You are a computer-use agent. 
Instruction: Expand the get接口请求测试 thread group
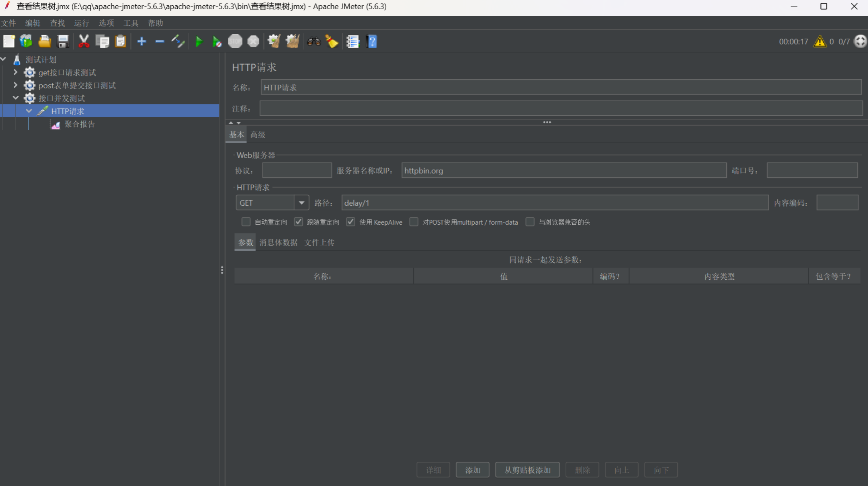point(16,72)
